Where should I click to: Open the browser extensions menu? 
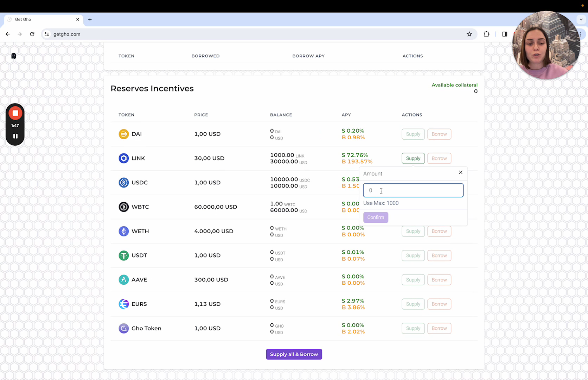point(486,34)
